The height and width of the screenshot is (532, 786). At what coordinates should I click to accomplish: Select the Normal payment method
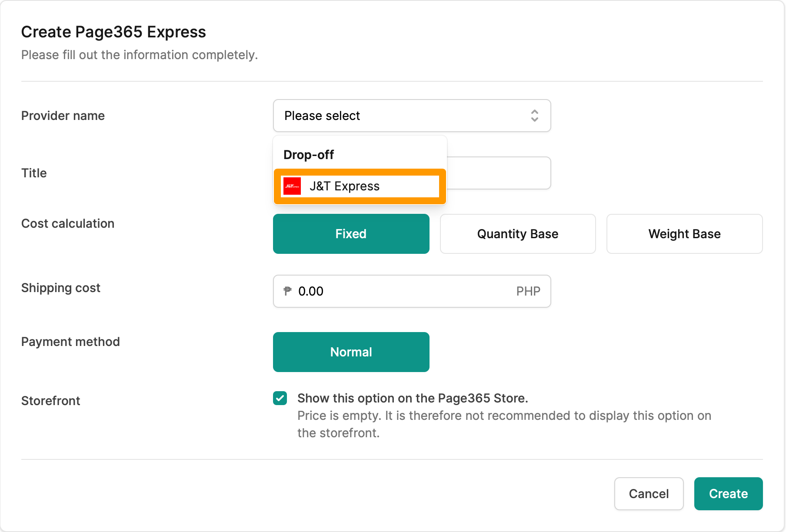pos(351,352)
